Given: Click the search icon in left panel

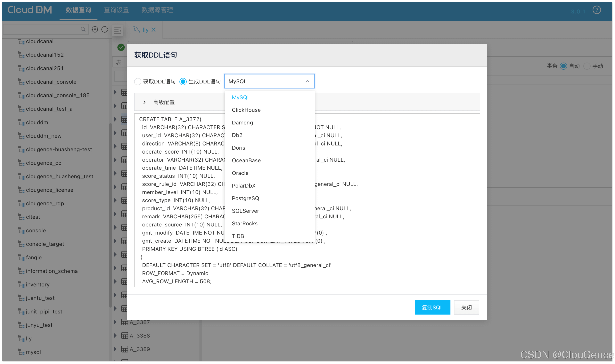Looking at the screenshot, I should click(x=83, y=29).
